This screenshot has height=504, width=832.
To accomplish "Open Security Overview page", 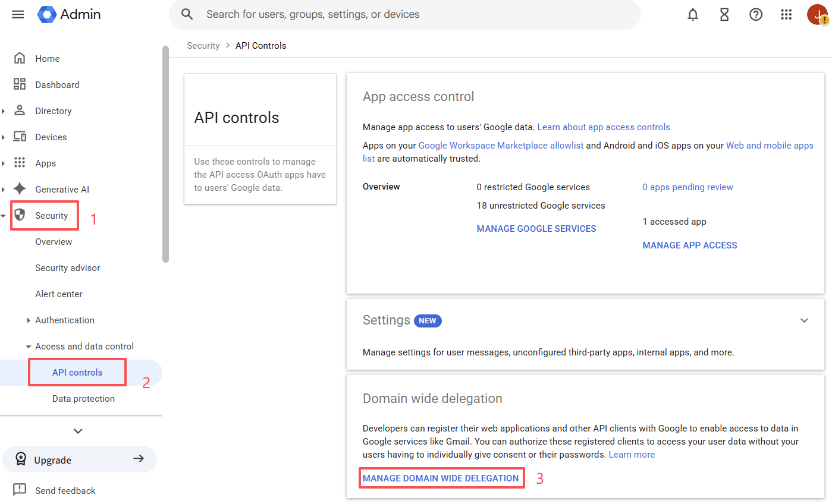I will coord(54,241).
